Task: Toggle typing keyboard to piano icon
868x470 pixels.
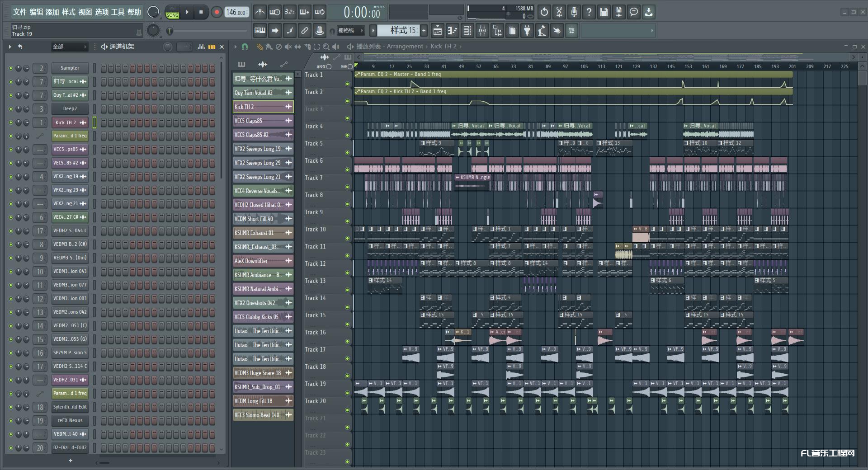Action: tap(260, 31)
